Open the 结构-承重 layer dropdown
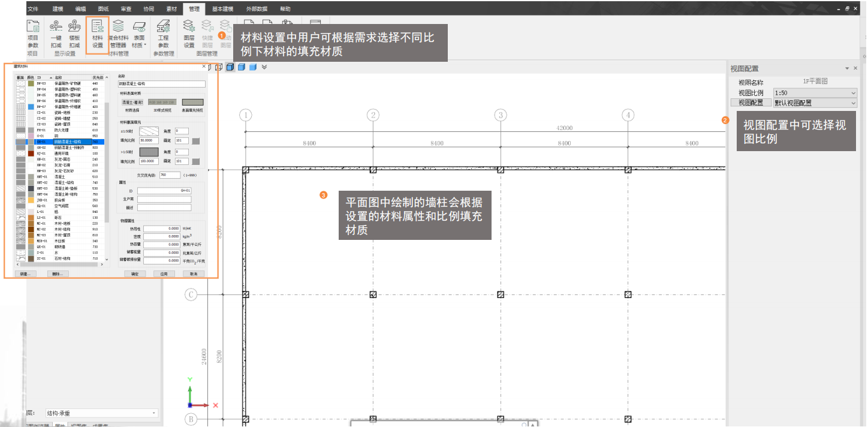The width and height of the screenshot is (868, 427). tap(101, 413)
